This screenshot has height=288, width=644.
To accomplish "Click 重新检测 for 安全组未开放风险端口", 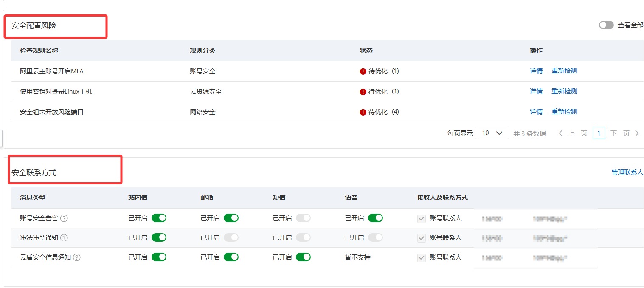I will 564,112.
